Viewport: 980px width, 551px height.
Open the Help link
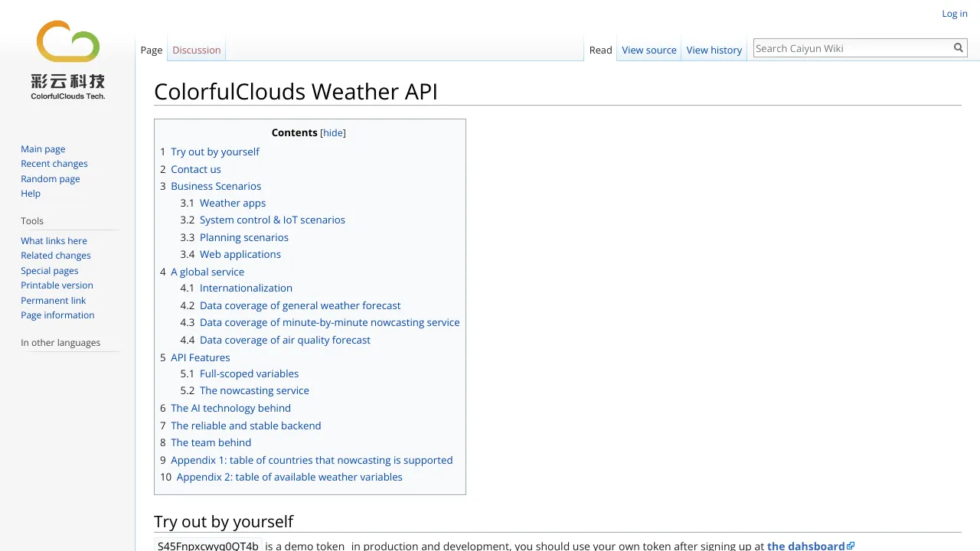[x=31, y=194]
